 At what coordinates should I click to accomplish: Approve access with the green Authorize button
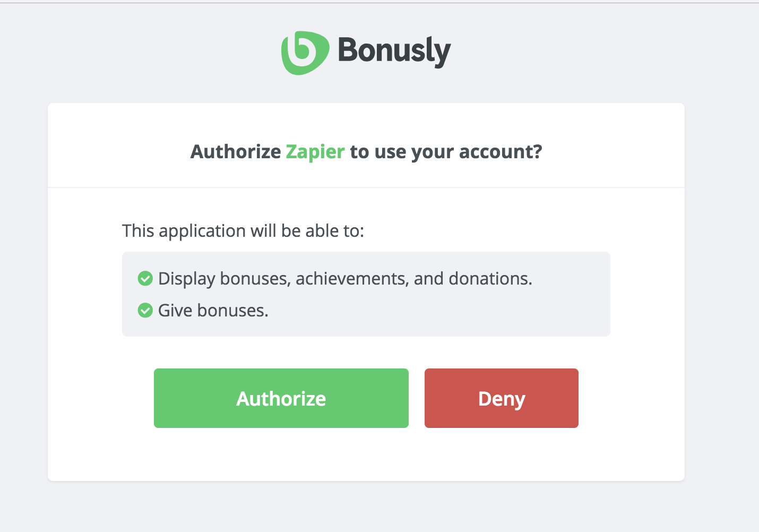[x=281, y=398]
